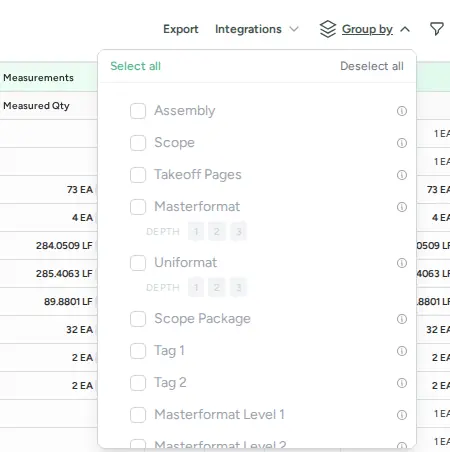450x452 pixels.
Task: Show info for Scope Package option
Action: point(402,319)
